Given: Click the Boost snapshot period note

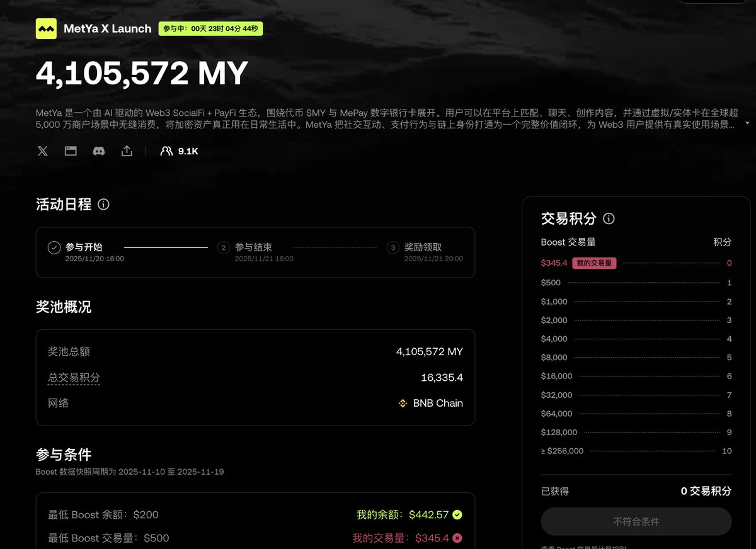Looking at the screenshot, I should pyautogui.click(x=130, y=472).
